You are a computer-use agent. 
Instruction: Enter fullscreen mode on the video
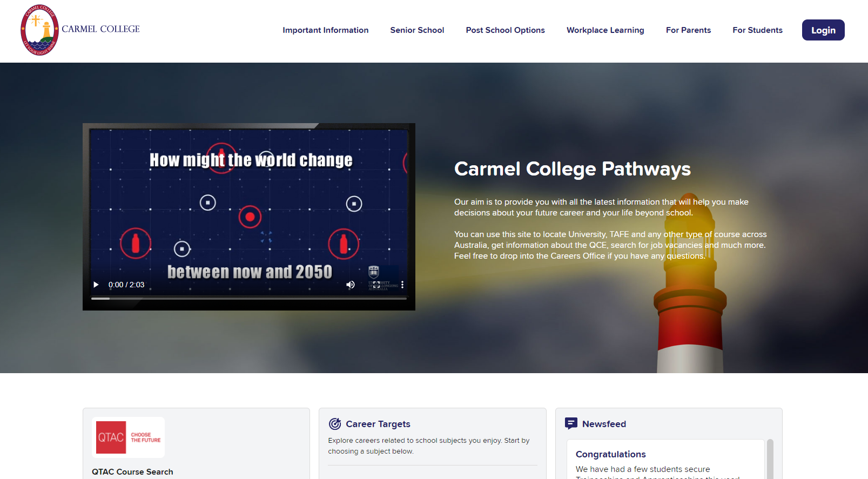coord(376,285)
